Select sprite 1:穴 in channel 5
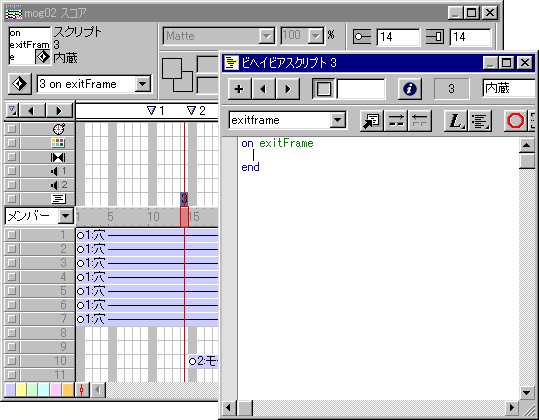This screenshot has width=539, height=420. coord(147,291)
